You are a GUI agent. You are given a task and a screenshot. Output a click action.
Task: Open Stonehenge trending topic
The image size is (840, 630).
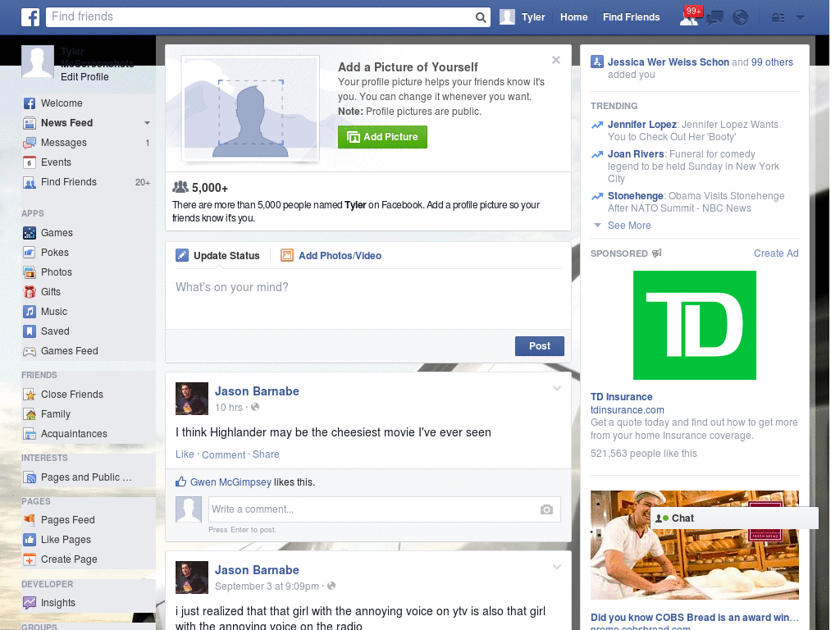(x=636, y=196)
